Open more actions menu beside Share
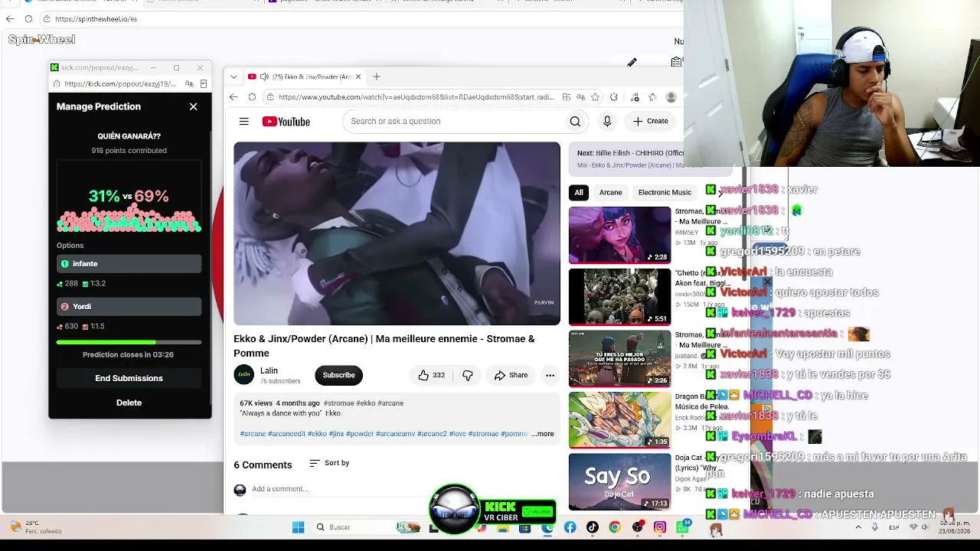This screenshot has width=980, height=551. (550, 375)
